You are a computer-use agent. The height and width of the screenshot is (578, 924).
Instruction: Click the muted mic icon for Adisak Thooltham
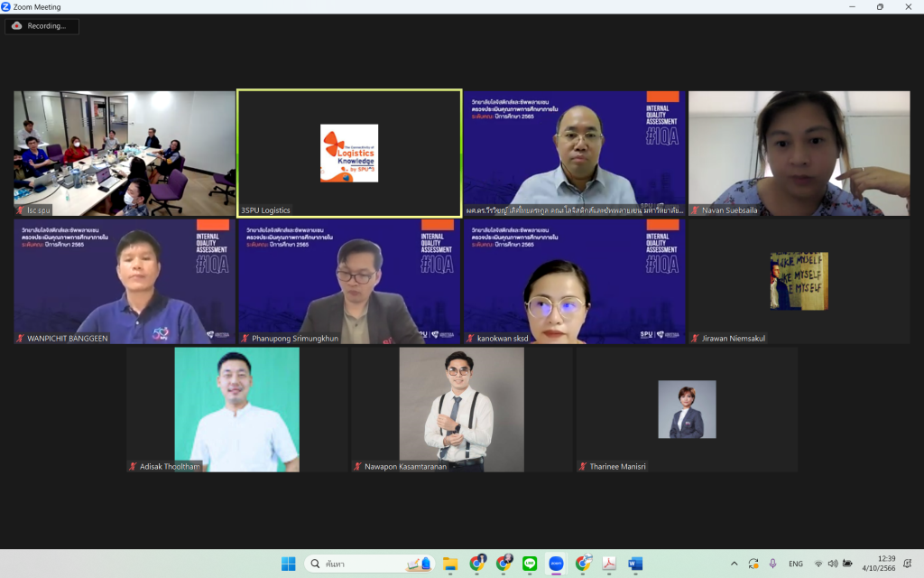[x=134, y=467]
